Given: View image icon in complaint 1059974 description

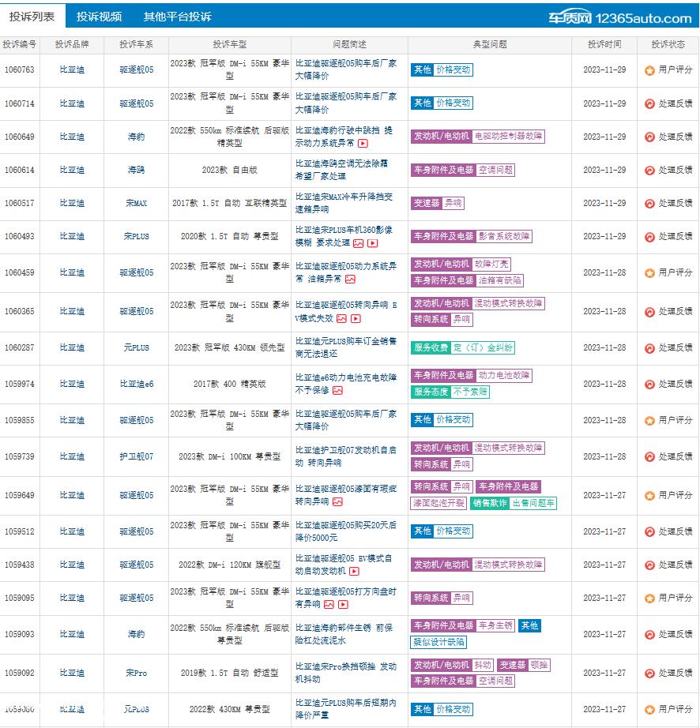Looking at the screenshot, I should (x=337, y=391).
